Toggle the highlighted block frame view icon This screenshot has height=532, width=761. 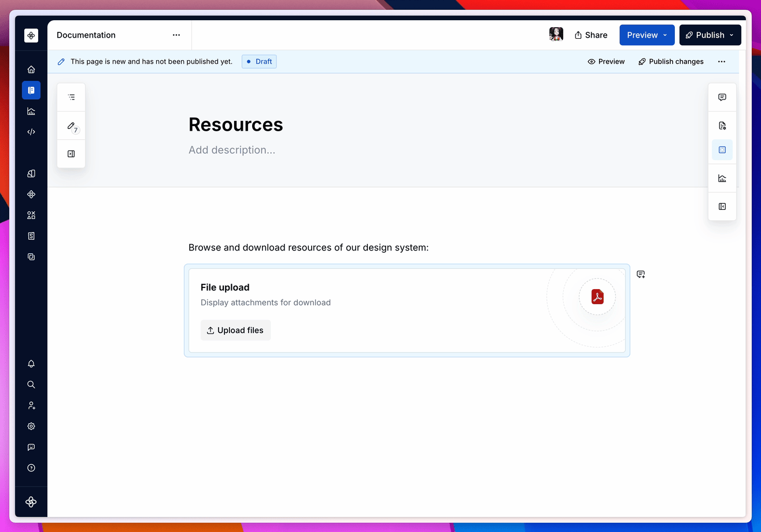click(722, 150)
